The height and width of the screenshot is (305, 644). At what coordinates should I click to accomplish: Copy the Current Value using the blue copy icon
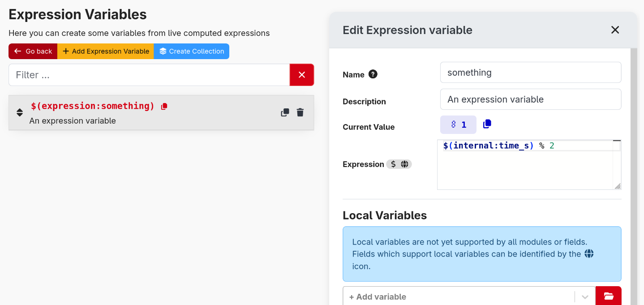487,124
